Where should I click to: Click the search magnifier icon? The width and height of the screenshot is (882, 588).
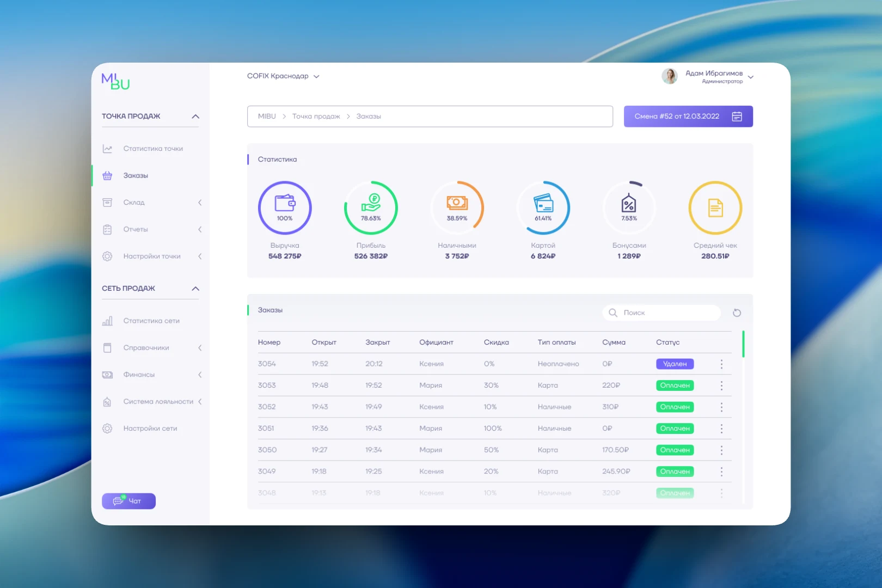(x=612, y=313)
